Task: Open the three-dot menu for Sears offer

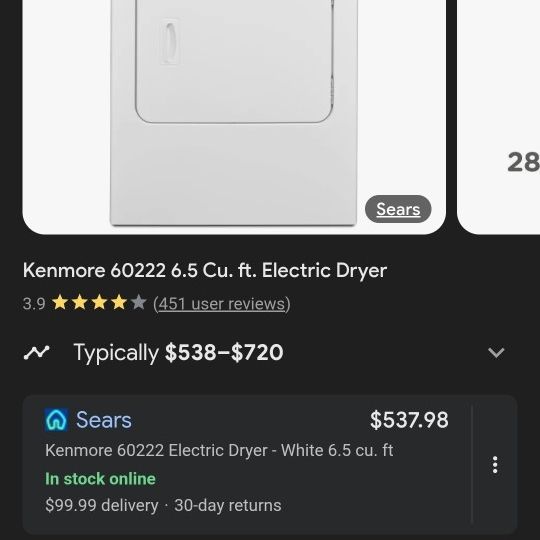Action: coord(495,465)
